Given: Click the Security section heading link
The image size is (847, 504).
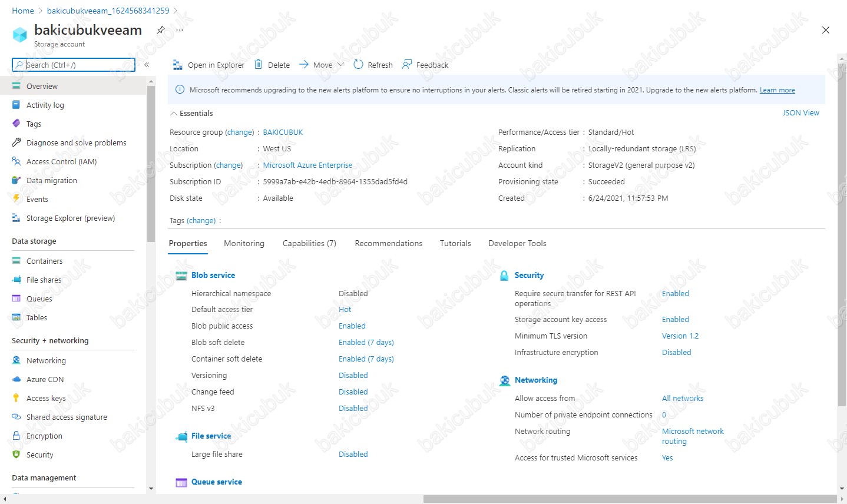Looking at the screenshot, I should (x=529, y=275).
